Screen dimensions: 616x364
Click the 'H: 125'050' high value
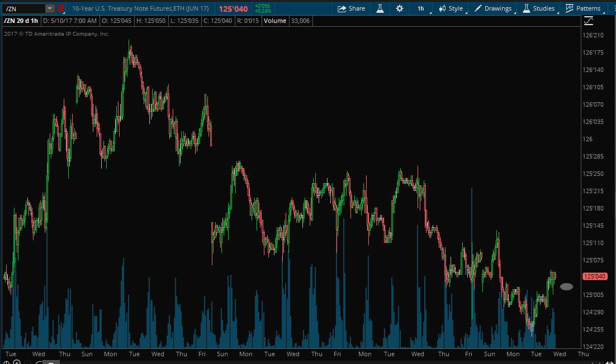coord(151,21)
